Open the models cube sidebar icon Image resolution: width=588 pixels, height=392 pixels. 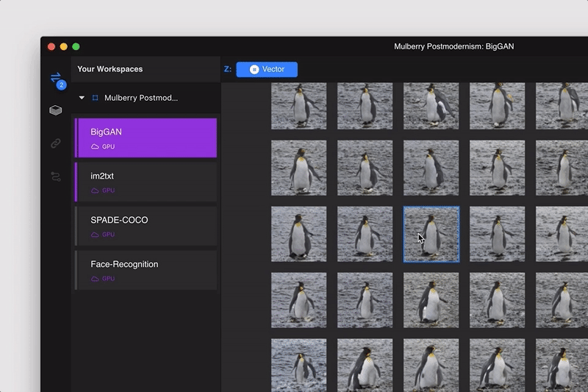point(56,110)
